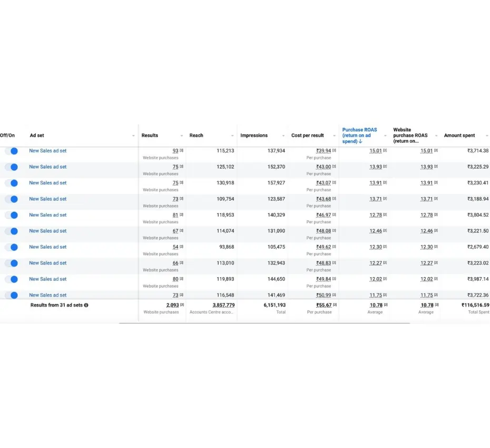
Task: Turn off ad set with 93,868 reach
Action: (12, 247)
